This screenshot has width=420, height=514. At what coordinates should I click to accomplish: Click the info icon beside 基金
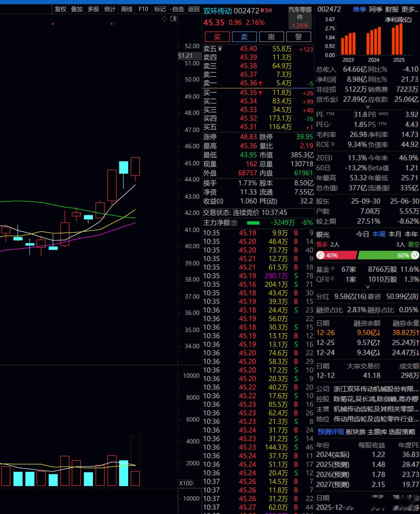333,269
